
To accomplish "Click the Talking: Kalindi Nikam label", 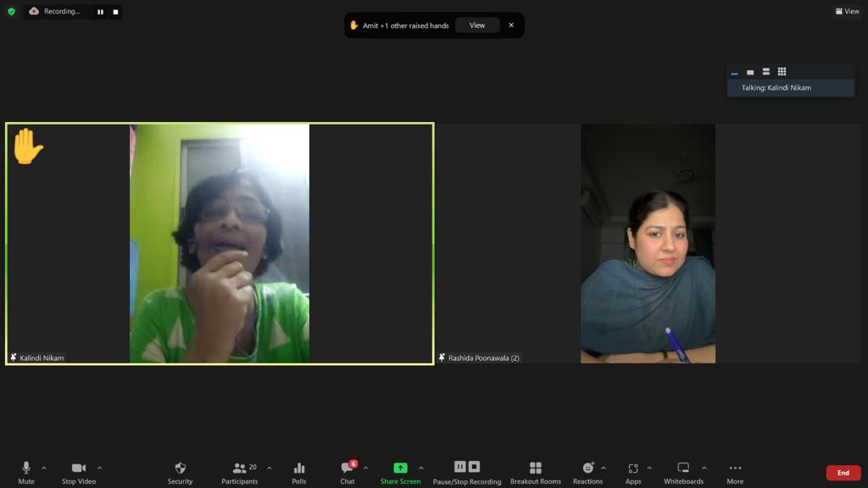I will [x=776, y=87].
